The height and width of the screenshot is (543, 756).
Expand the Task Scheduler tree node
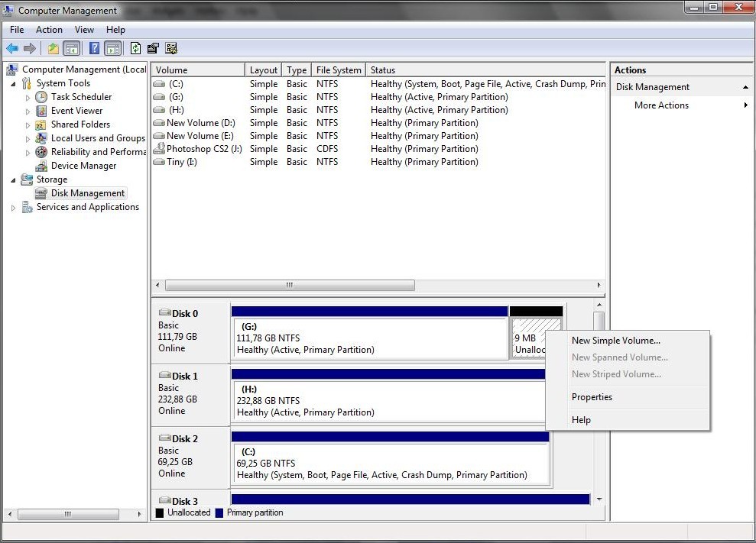[28, 98]
